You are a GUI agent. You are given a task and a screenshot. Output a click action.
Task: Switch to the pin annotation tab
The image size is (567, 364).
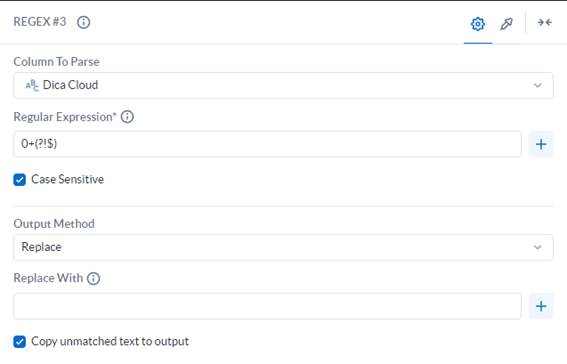pos(506,24)
